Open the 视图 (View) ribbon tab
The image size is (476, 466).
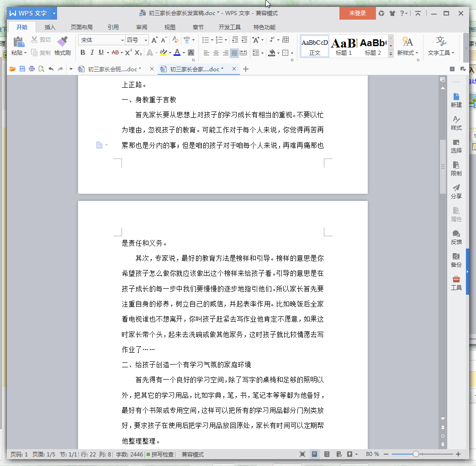pos(169,27)
